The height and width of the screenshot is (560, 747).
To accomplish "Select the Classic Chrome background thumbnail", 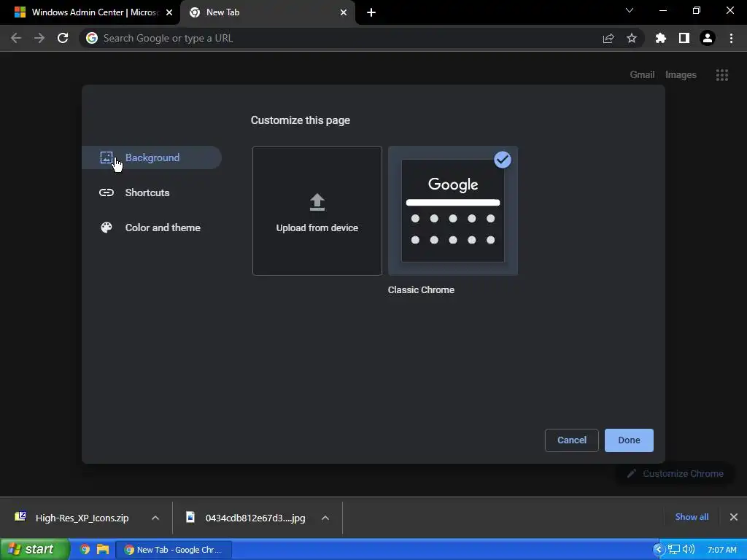I will pos(453,211).
